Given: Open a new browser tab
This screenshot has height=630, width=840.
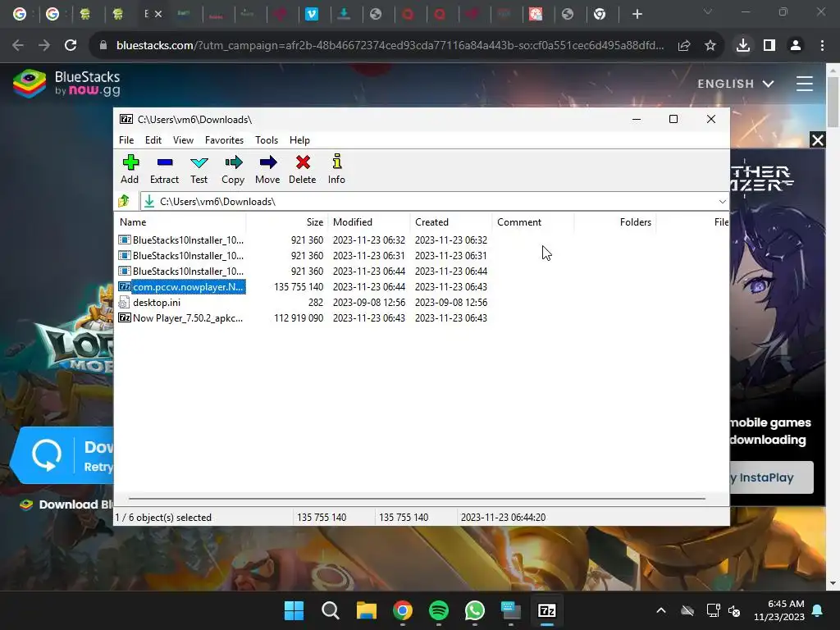Looking at the screenshot, I should [637, 14].
